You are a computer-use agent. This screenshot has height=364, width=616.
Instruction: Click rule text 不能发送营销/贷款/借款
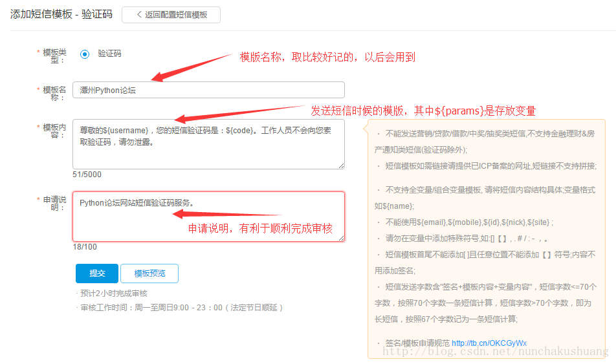[485, 142]
